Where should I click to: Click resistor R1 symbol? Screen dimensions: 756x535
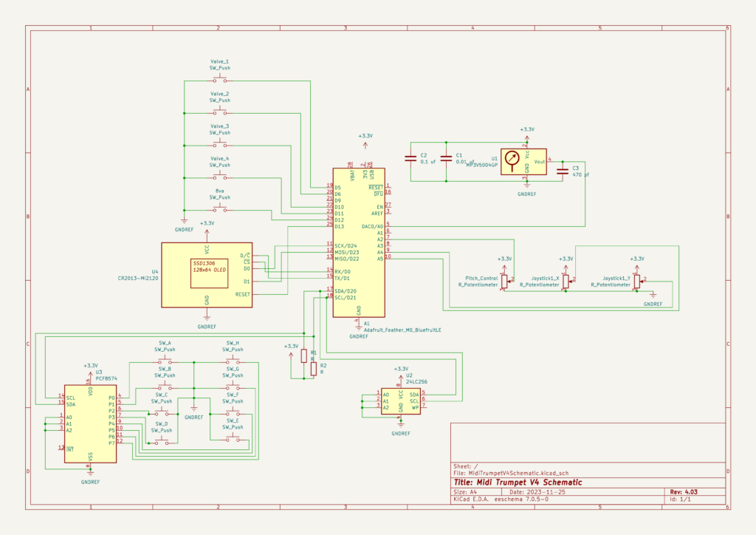303,356
